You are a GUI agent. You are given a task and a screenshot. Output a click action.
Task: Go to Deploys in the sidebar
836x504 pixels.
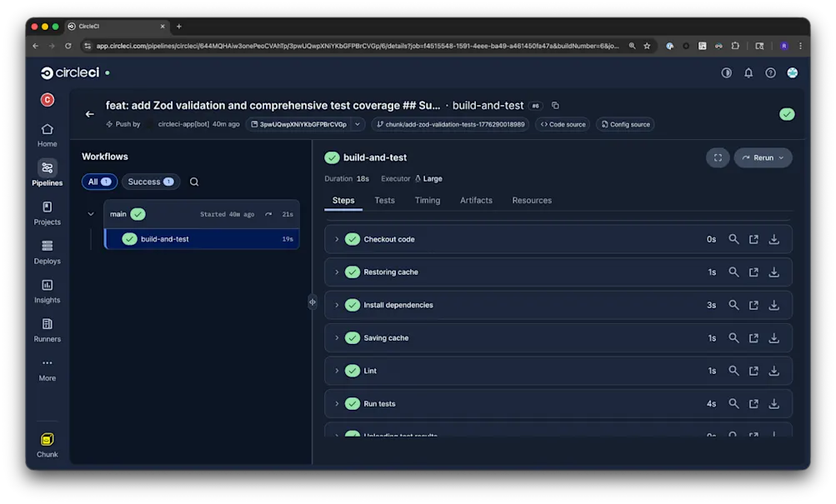[x=47, y=250]
